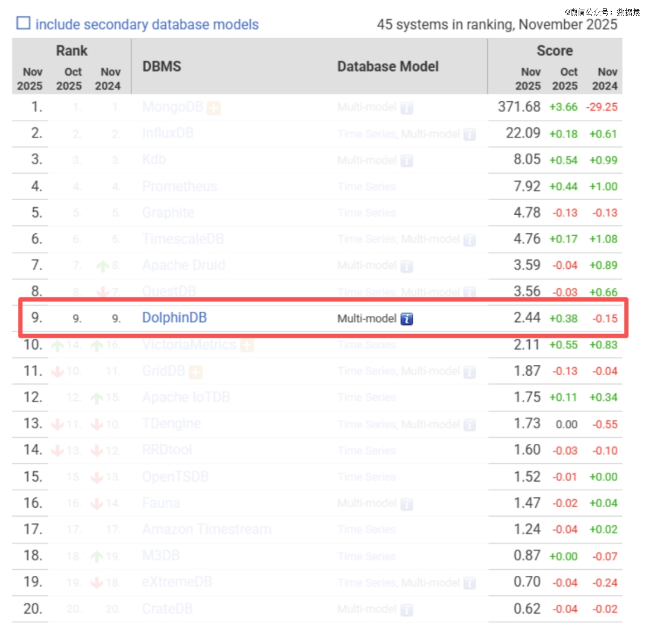
Task: Open info icon in the InfluxDB row
Action: (x=469, y=134)
